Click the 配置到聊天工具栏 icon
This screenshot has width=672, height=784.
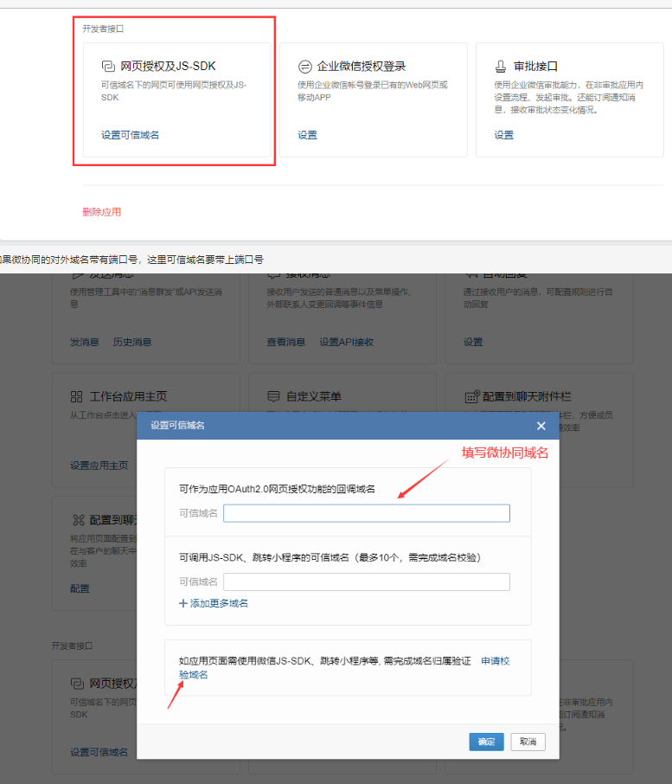[79, 520]
